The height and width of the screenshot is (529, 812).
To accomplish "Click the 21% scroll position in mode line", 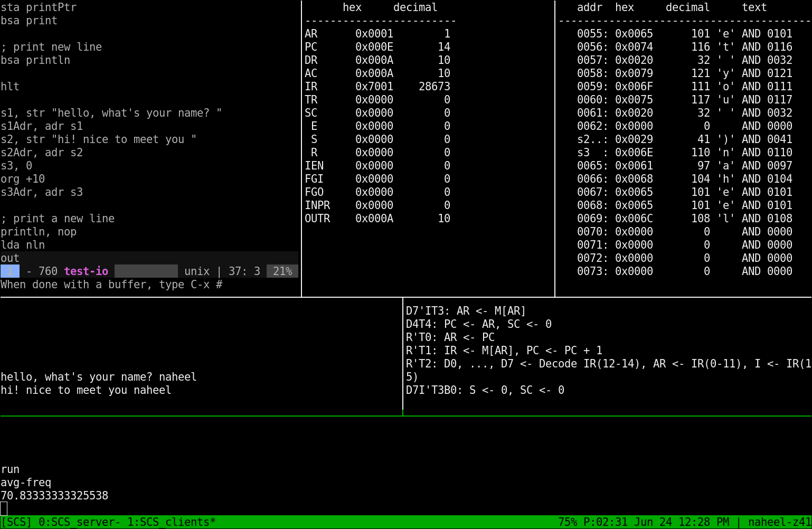I will 282,271.
